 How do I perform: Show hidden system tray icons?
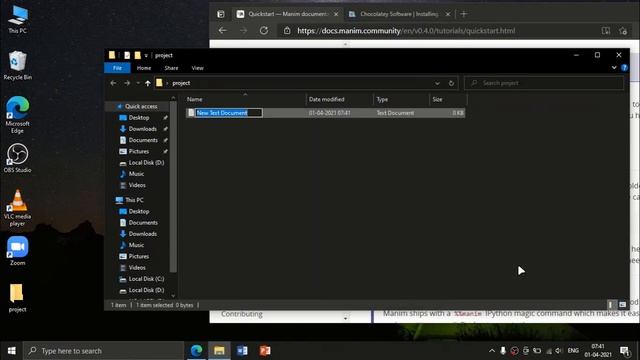pos(492,351)
